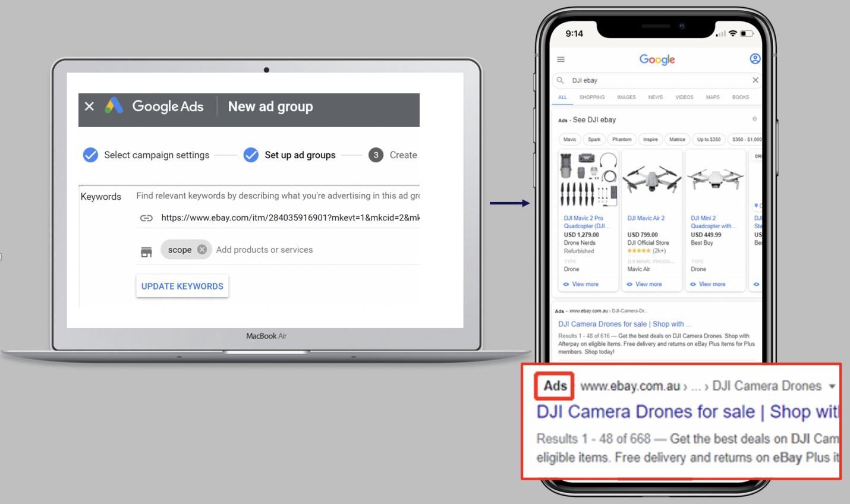Click the Google account avatar icon
The width and height of the screenshot is (850, 504).
pos(755,58)
